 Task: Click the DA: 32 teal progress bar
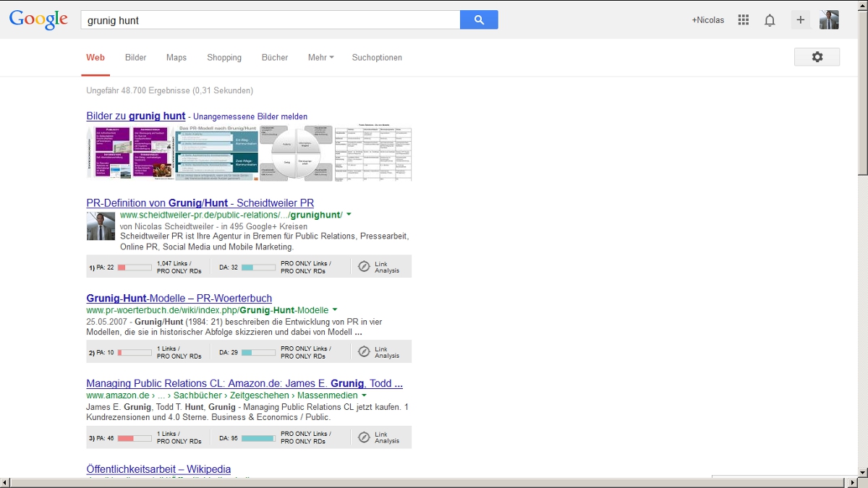click(258, 267)
